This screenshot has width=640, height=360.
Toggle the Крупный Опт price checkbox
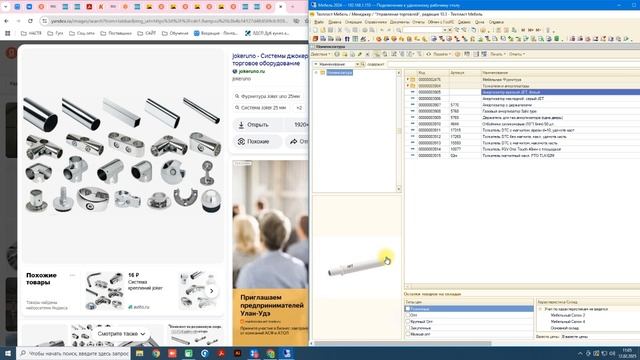[407, 322]
